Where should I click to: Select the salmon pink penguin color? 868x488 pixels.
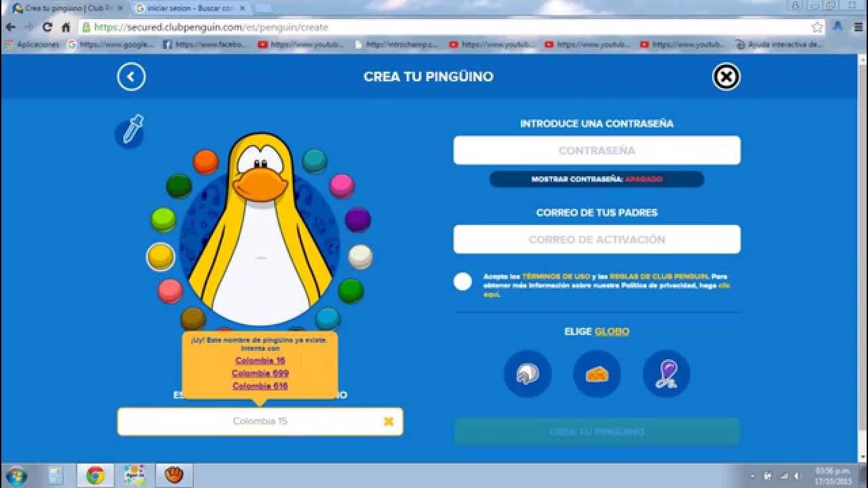click(170, 291)
